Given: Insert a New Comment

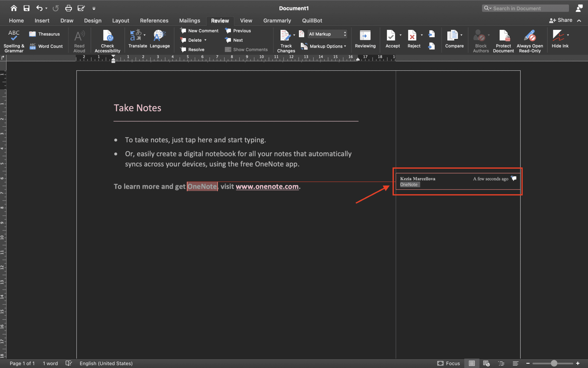Looking at the screenshot, I should tap(199, 30).
